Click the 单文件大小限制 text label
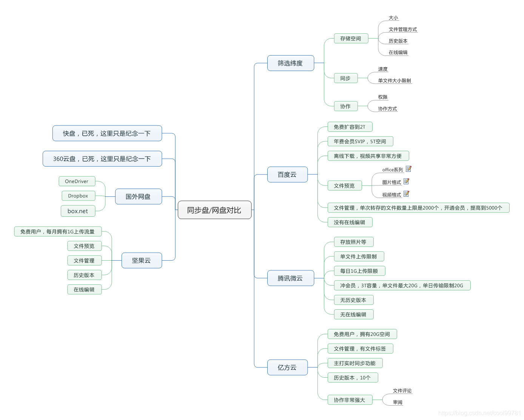524x420 pixels. click(395, 81)
